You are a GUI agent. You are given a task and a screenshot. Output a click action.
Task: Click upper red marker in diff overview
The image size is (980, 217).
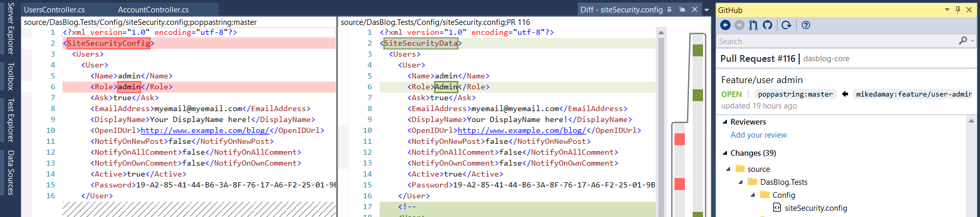(680, 139)
